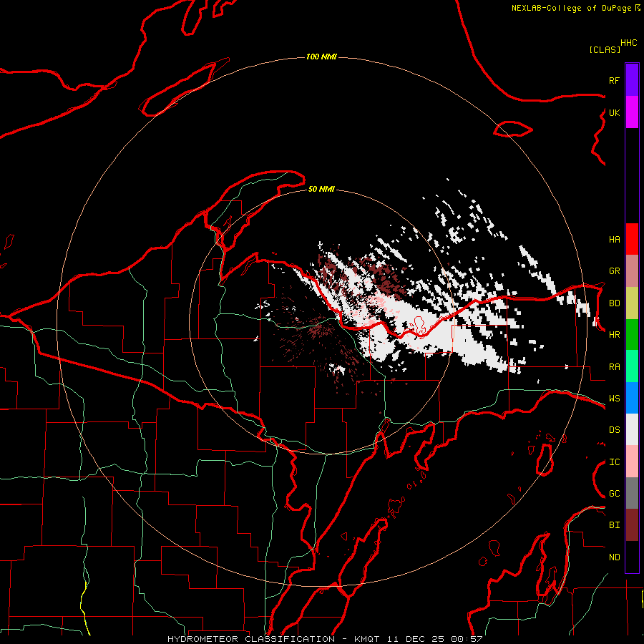The width and height of the screenshot is (644, 644).
Task: Click the GR legend label
Action: pyautogui.click(x=614, y=271)
